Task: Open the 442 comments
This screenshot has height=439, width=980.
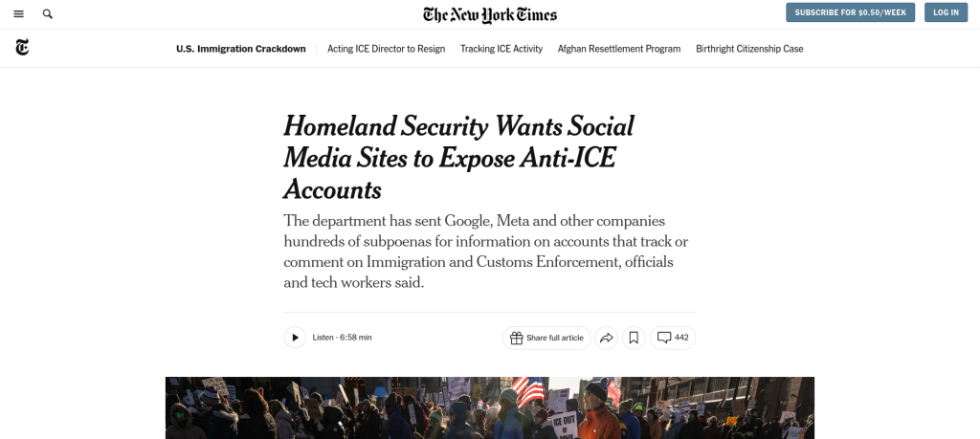Action: click(x=673, y=338)
